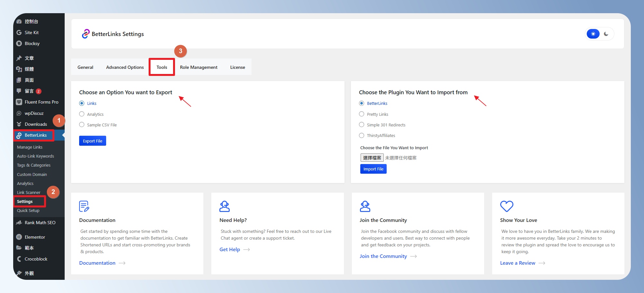Click the choose file (選擇檔案) button
644x293 pixels.
point(372,158)
